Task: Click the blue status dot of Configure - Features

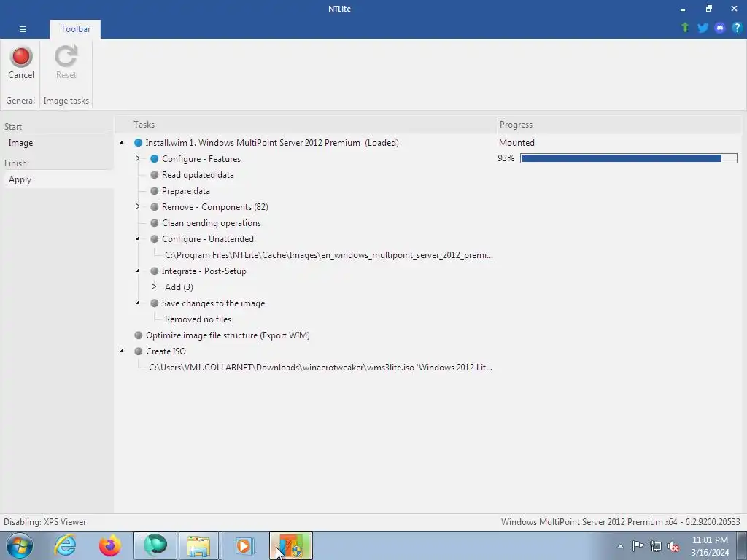Action: 155,158
